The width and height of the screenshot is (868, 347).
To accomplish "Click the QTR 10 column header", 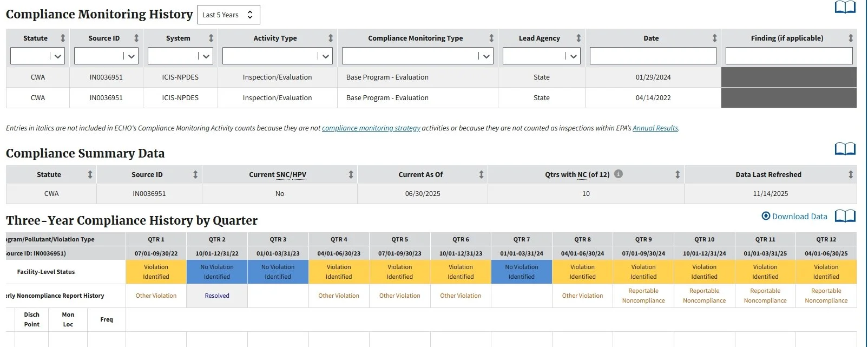I will 705,239.
